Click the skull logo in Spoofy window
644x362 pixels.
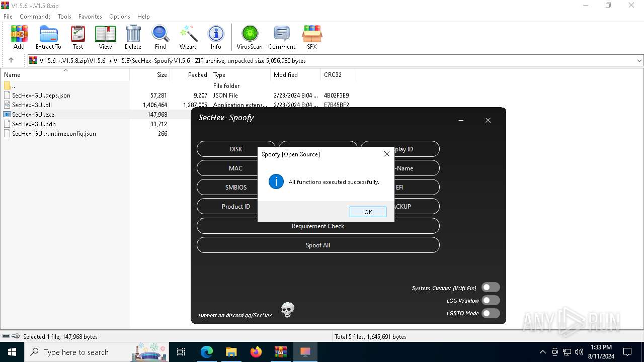287,310
